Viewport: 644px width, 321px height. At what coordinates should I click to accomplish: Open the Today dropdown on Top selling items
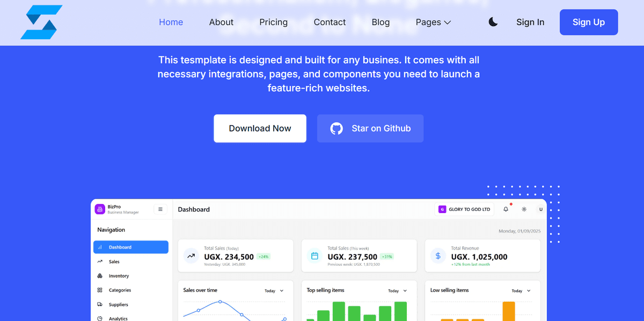coord(398,291)
